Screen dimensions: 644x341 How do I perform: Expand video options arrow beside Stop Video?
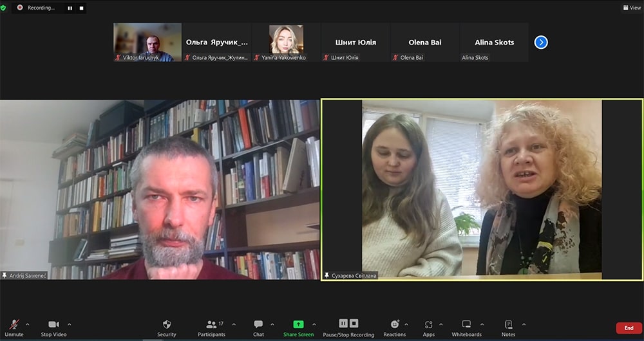70,324
